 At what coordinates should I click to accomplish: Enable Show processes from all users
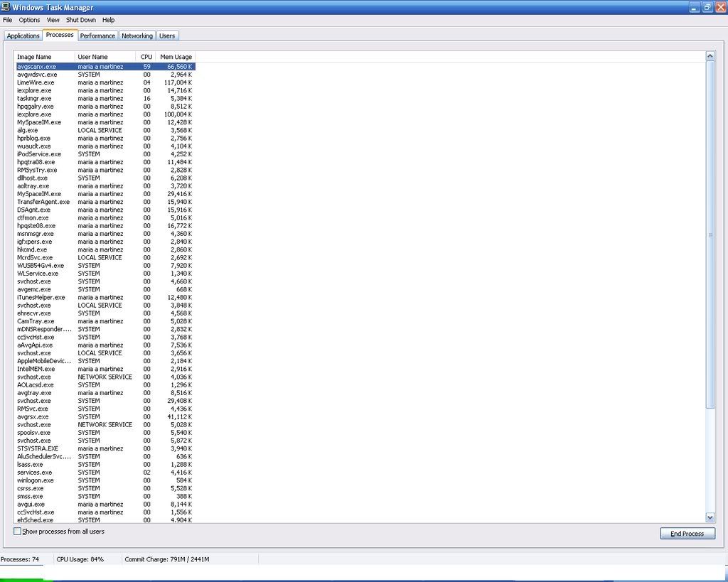pyautogui.click(x=18, y=532)
